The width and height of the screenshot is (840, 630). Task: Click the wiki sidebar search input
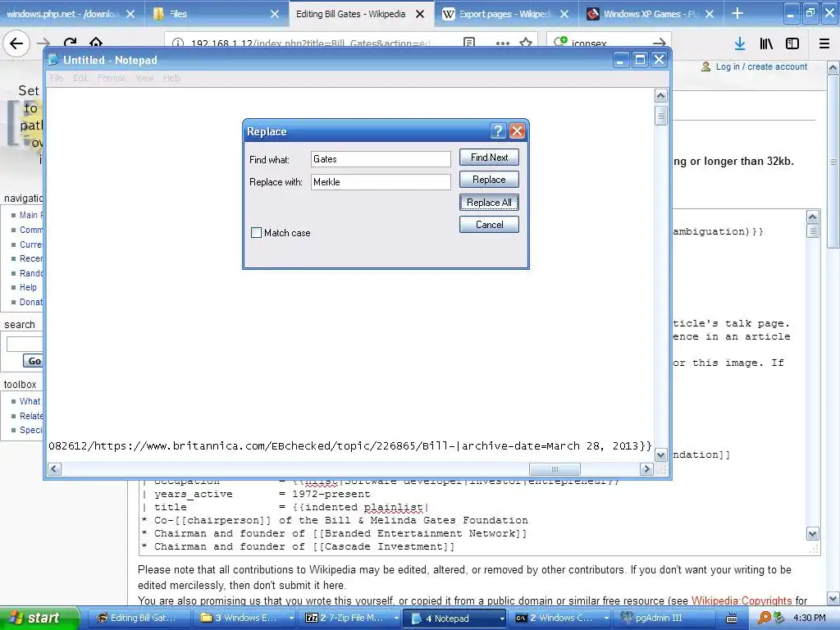pyautogui.click(x=25, y=344)
